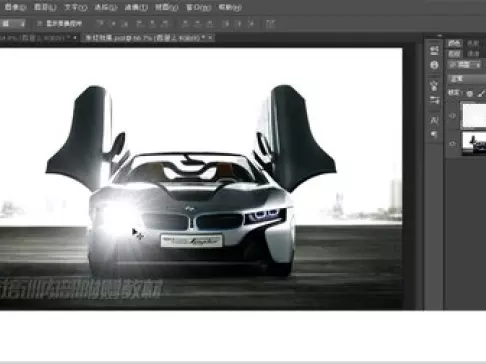Viewport: 486px width, 364px height.
Task: Click the auto-align layers icon at options bar end
Action: tap(271, 23)
